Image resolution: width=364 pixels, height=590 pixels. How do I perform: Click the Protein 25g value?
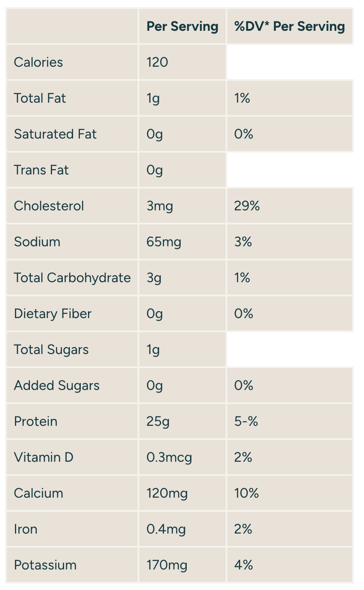coord(158,422)
